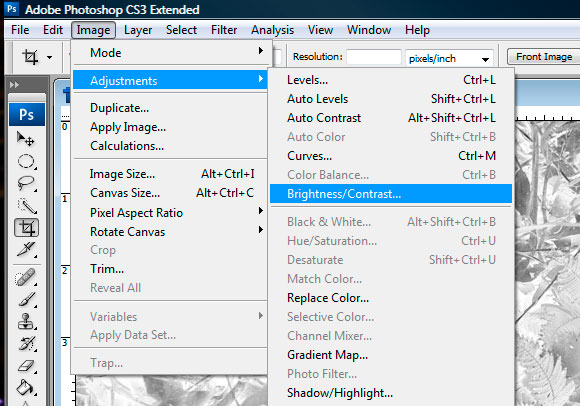Choose the Healing Brush tool
Viewport: 580px width, 406px height.
pos(26,277)
